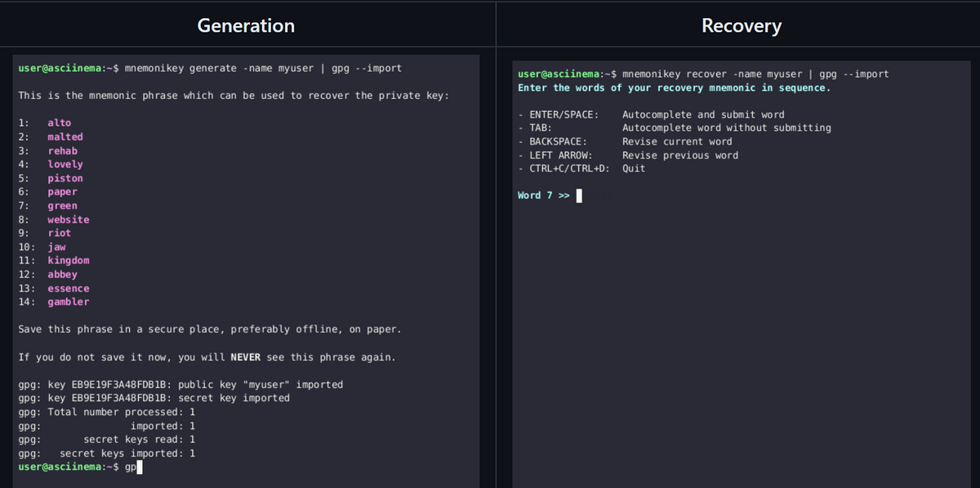Click the CTRL+C/CTRL+D Quit help line
The width and height of the screenshot is (980, 488).
tap(581, 168)
